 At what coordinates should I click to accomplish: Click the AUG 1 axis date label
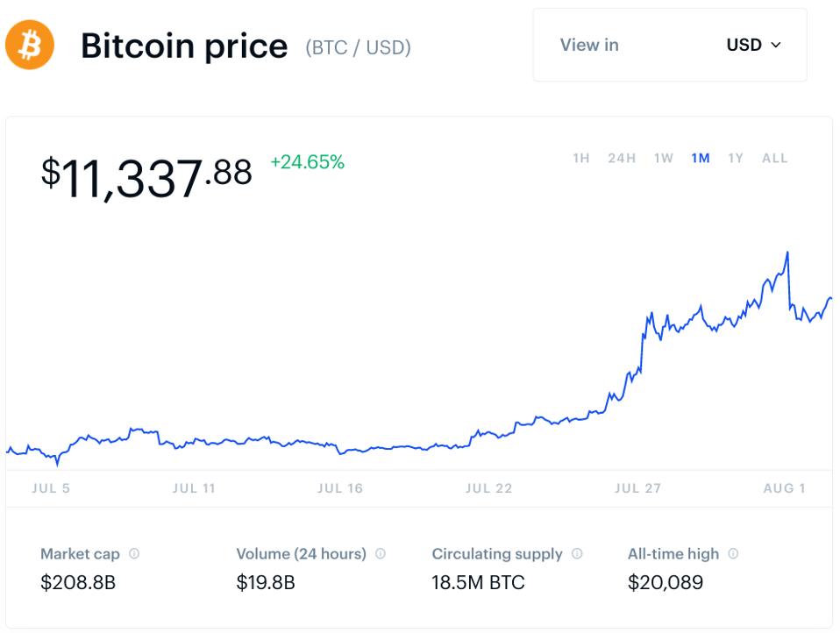tap(784, 488)
